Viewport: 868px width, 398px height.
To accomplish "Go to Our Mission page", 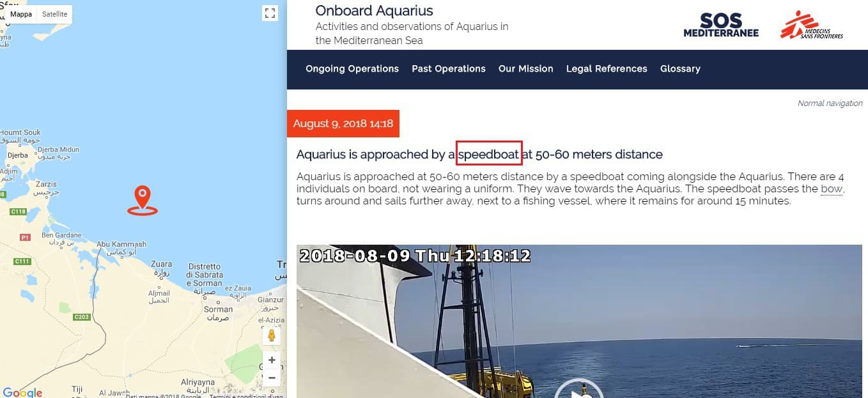I will coord(526,69).
